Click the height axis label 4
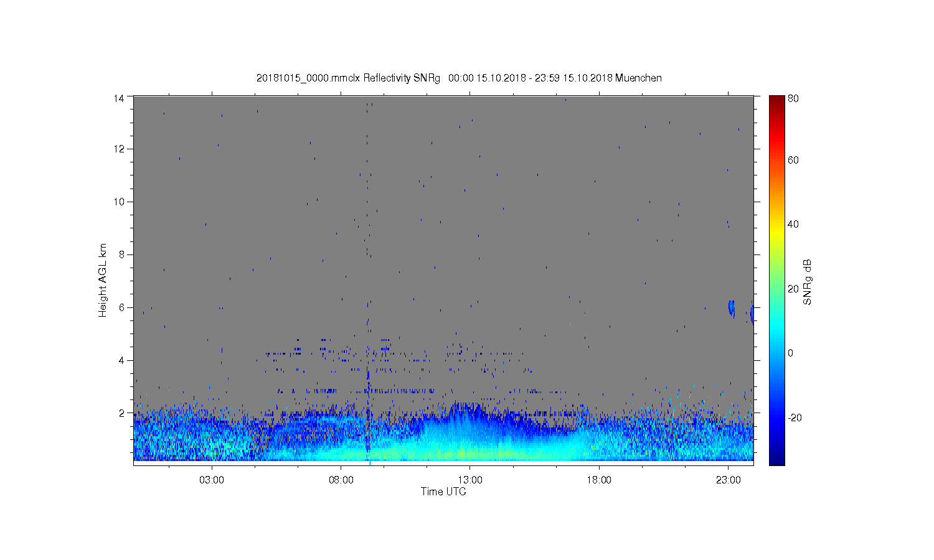This screenshot has width=934, height=560. pyautogui.click(x=122, y=360)
